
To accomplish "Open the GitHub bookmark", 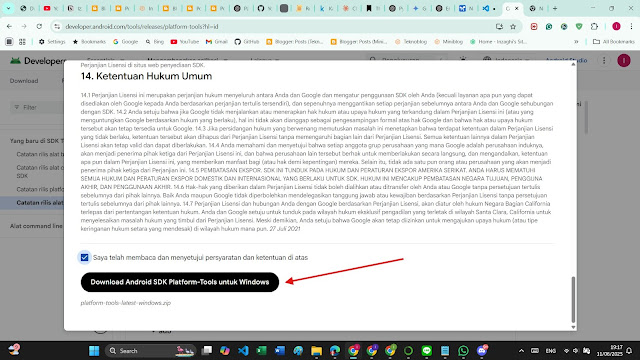I will point(247,42).
